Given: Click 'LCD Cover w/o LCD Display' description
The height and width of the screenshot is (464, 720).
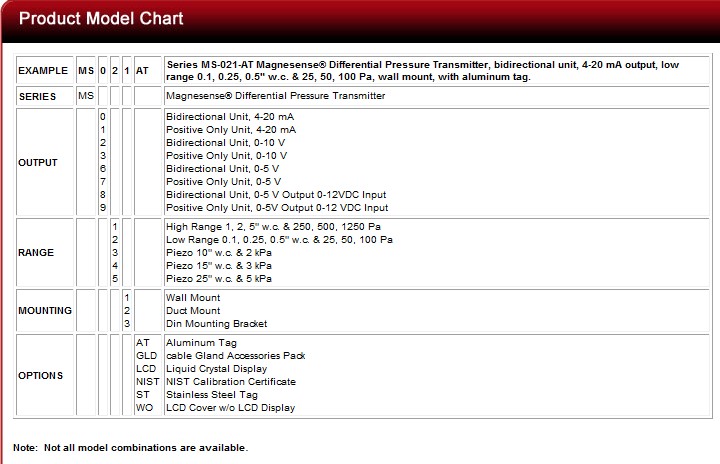Looking at the screenshot, I should 231,408.
